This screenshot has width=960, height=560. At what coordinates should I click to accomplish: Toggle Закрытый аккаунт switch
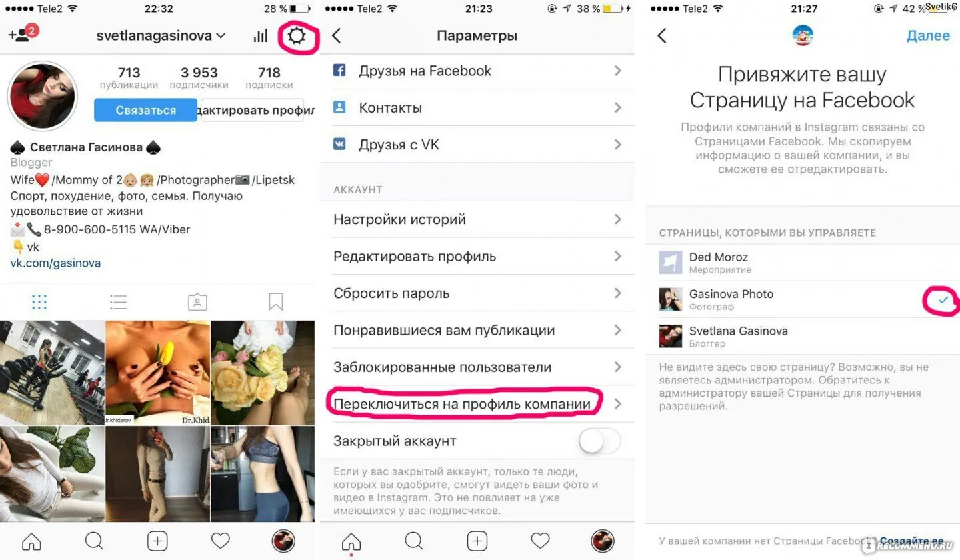599,441
